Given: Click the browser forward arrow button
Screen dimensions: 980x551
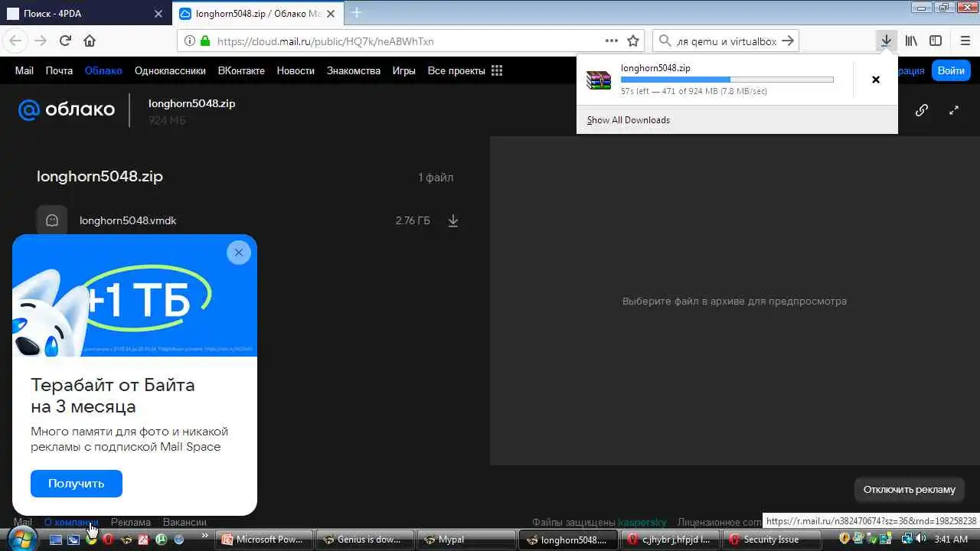Looking at the screenshot, I should click(x=41, y=41).
